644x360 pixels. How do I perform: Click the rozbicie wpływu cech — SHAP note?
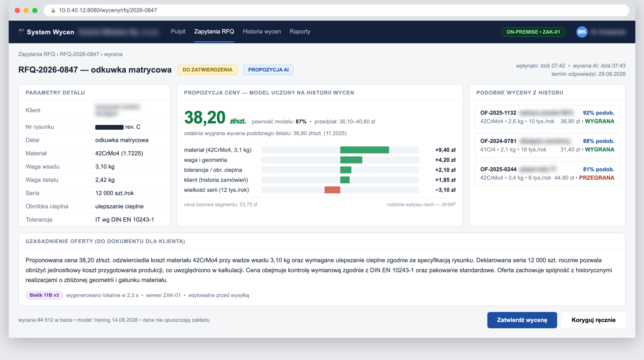(421, 204)
